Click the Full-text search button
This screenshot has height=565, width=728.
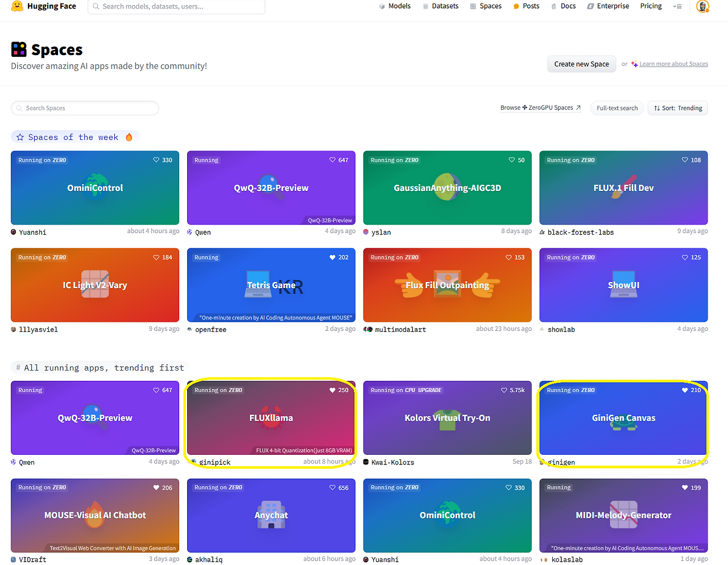point(617,108)
